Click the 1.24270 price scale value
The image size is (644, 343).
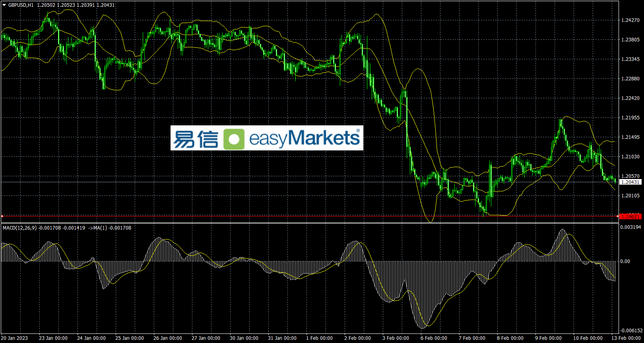point(630,20)
